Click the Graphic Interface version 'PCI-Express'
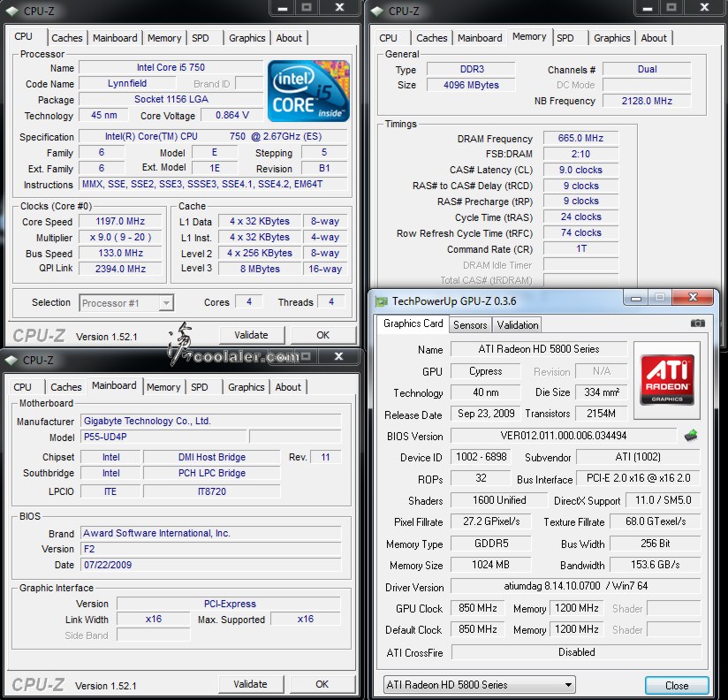728x700 pixels. tap(230, 604)
